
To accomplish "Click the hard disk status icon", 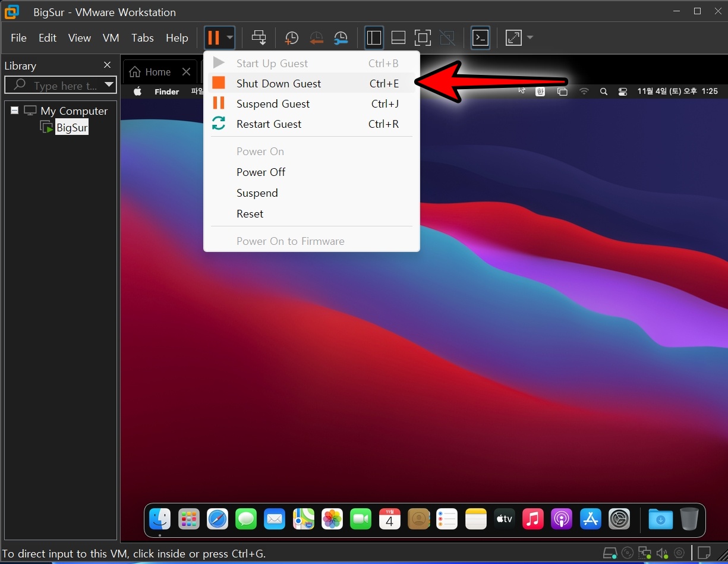I will click(610, 553).
